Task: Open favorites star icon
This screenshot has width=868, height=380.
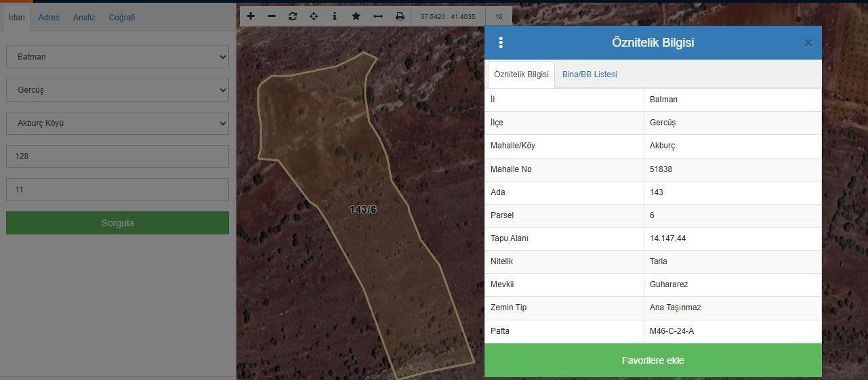Action: click(x=356, y=16)
